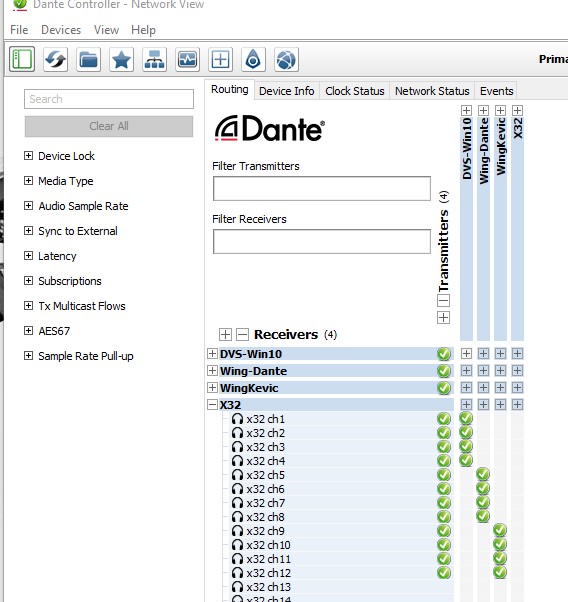Click the Search filter field
The image size is (568, 602).
[109, 99]
